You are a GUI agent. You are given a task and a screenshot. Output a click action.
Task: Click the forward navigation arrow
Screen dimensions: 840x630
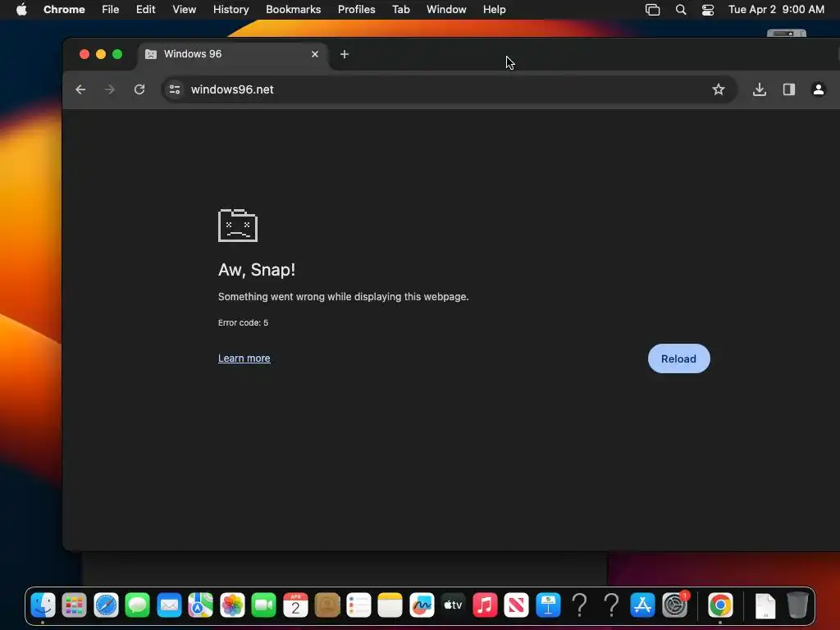tap(110, 89)
